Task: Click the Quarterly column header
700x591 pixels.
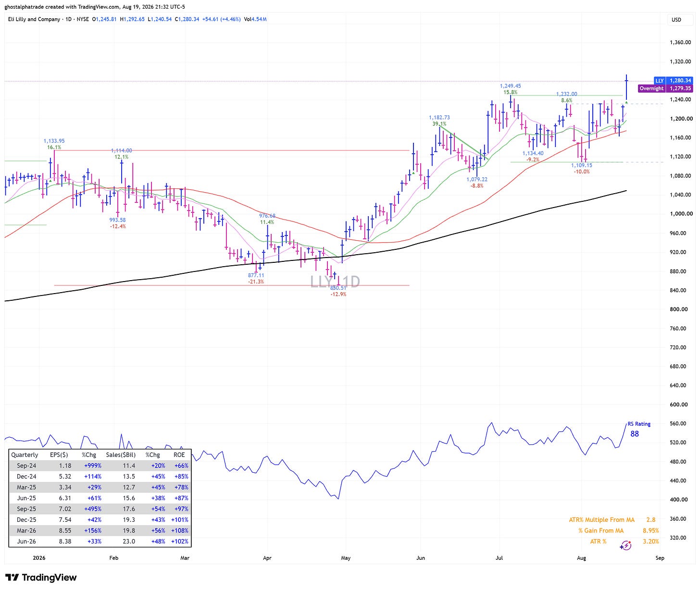Action: point(25,455)
